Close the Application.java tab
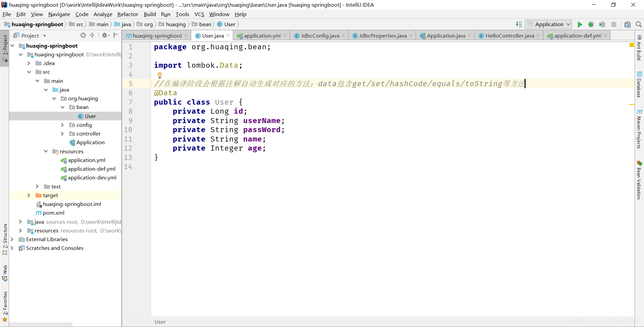 pyautogui.click(x=470, y=36)
